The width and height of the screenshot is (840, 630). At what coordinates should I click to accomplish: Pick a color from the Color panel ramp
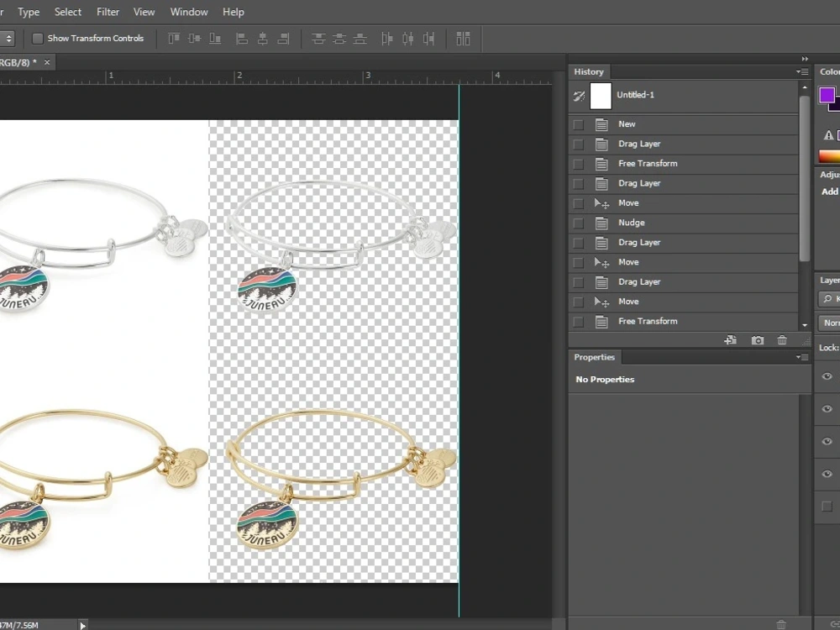tap(829, 156)
